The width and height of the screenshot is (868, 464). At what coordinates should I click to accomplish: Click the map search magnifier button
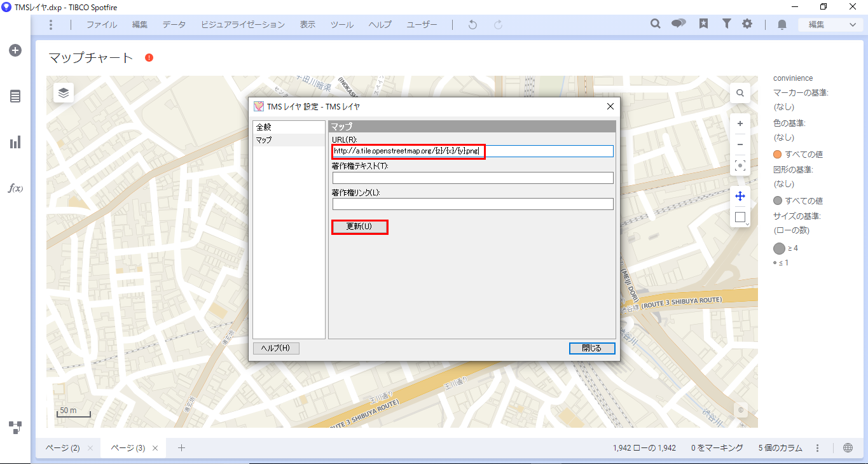click(740, 93)
